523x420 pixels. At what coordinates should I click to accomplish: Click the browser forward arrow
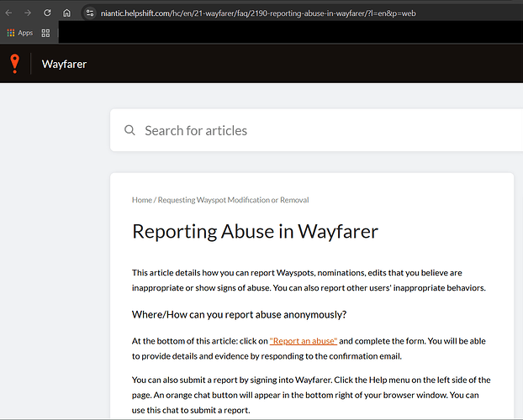[x=28, y=13]
